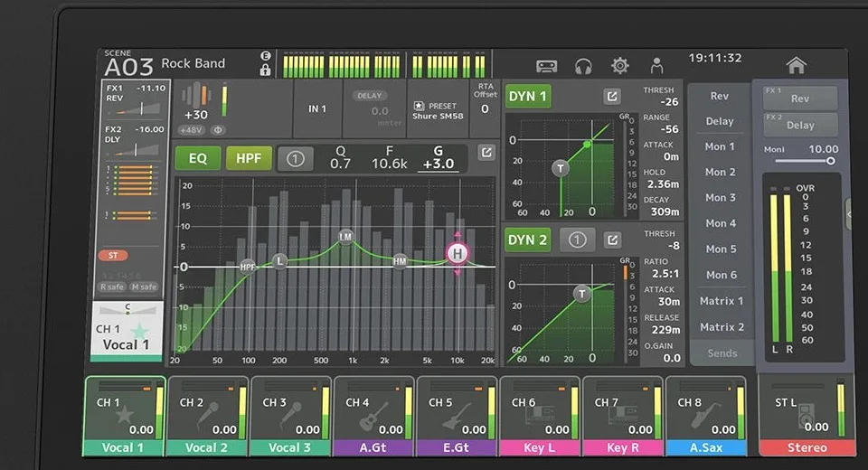Select Mon 1 in sends list
The width and height of the screenshot is (868, 470).
click(720, 146)
